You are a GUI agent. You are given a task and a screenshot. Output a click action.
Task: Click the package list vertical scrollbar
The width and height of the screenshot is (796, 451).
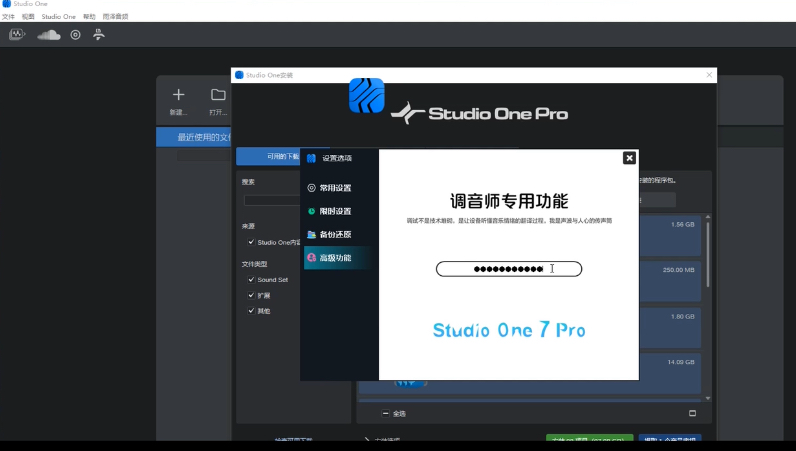[x=708, y=300]
